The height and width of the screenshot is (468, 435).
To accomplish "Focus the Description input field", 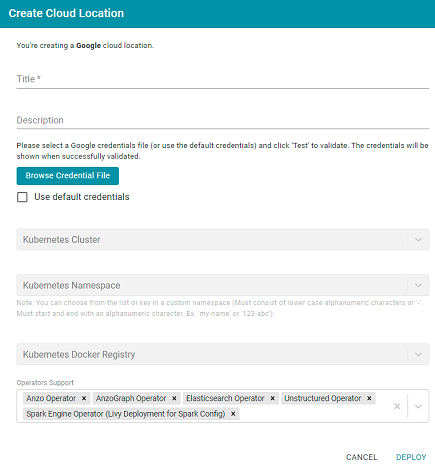I will (223, 120).
